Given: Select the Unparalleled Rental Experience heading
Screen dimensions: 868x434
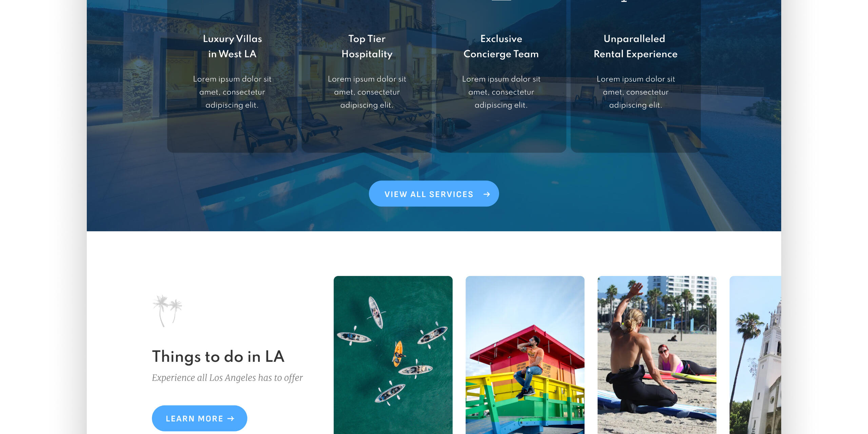Looking at the screenshot, I should 635,46.
